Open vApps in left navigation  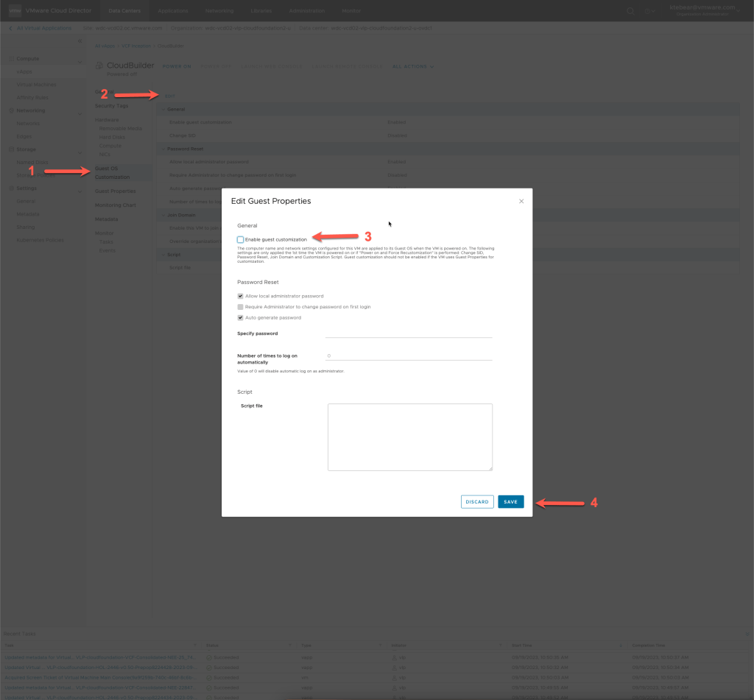tap(24, 71)
